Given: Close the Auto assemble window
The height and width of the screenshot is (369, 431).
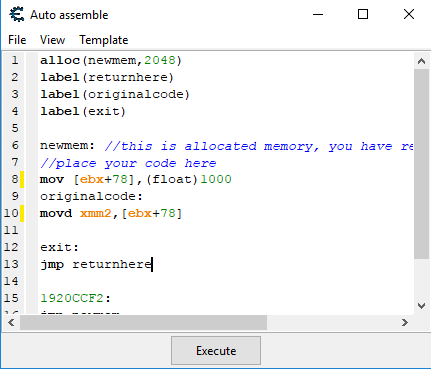Looking at the screenshot, I should 409,14.
